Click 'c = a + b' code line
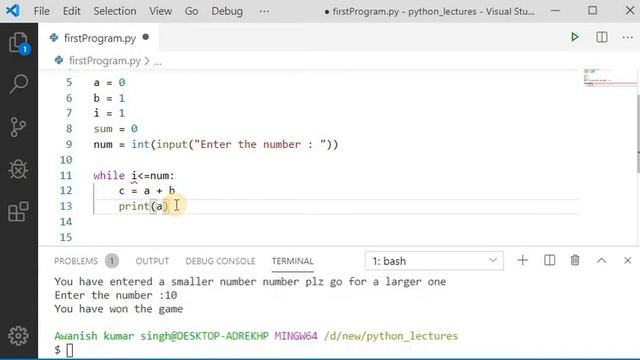 (x=147, y=191)
